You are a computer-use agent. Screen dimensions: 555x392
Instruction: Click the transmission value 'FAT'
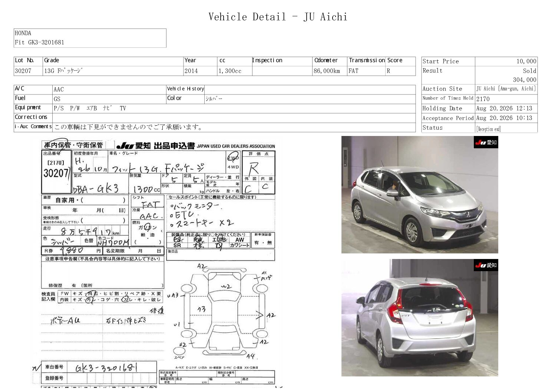coord(353,71)
